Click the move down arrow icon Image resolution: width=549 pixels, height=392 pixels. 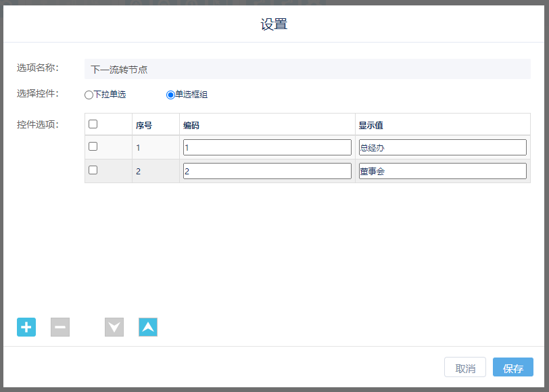[x=114, y=327]
